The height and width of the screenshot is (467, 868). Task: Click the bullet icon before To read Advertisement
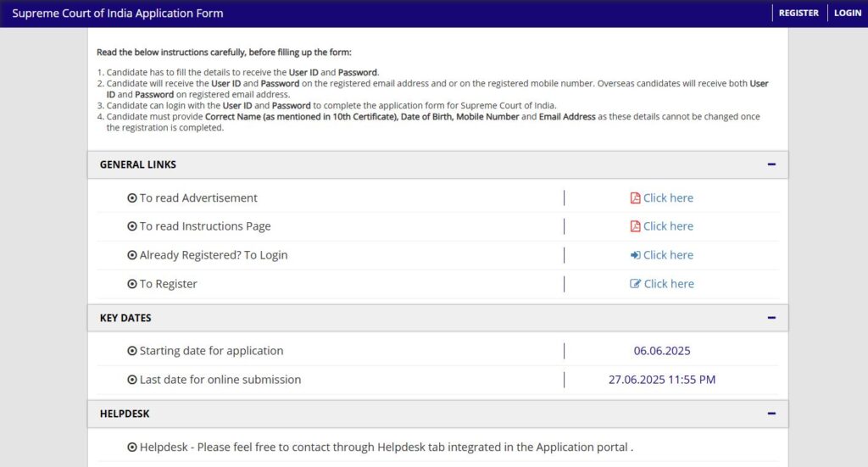[x=131, y=198]
